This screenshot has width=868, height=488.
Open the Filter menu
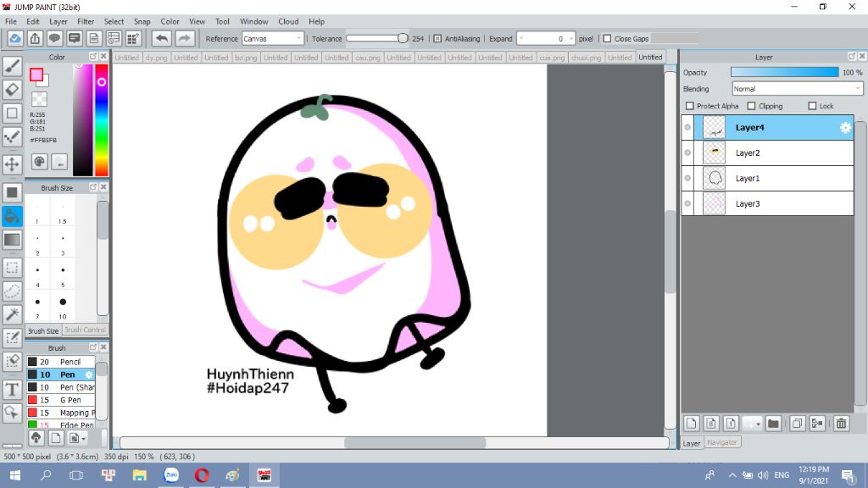click(86, 21)
